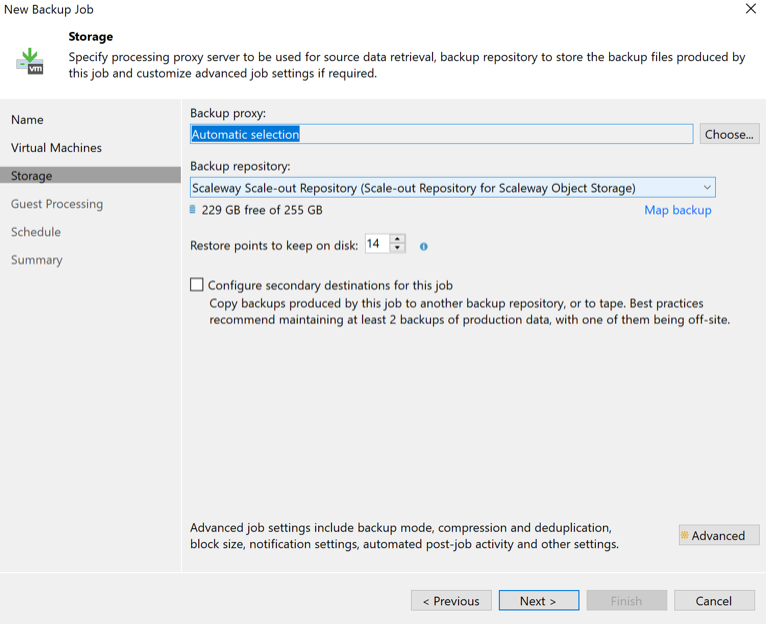Click the Backup proxy text field
This screenshot has width=766, height=624.
click(441, 134)
